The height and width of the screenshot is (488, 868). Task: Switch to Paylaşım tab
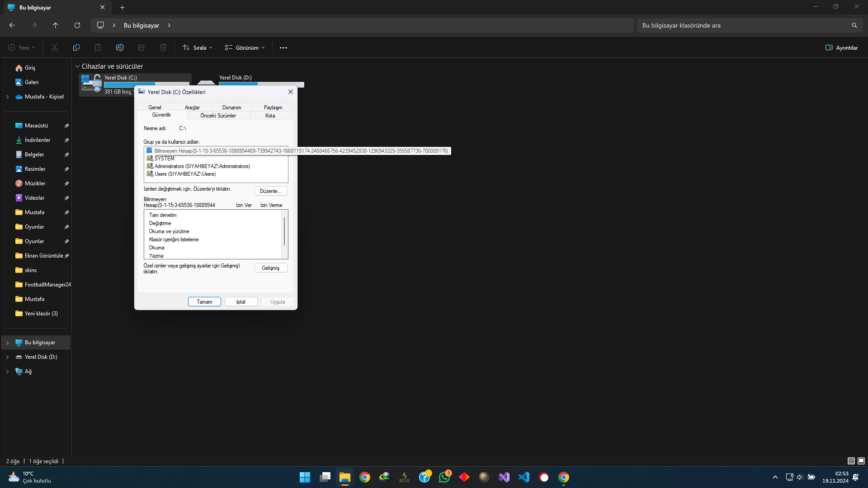(x=273, y=108)
